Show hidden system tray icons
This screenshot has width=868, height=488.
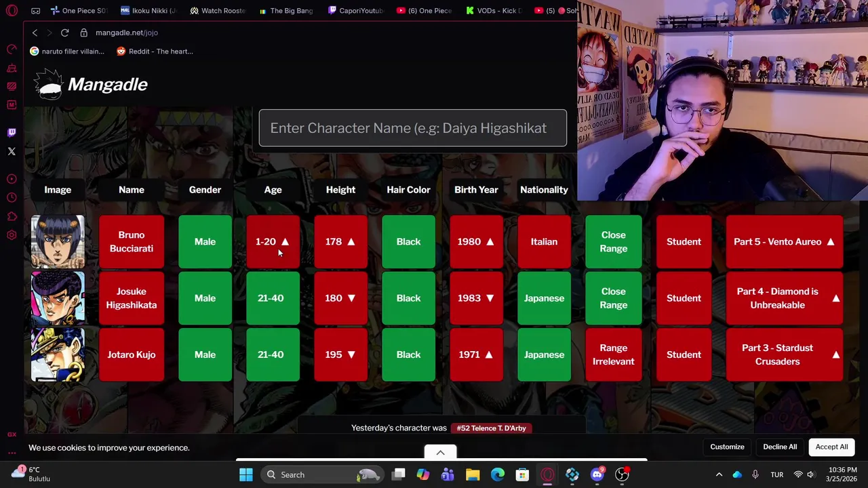click(x=719, y=474)
